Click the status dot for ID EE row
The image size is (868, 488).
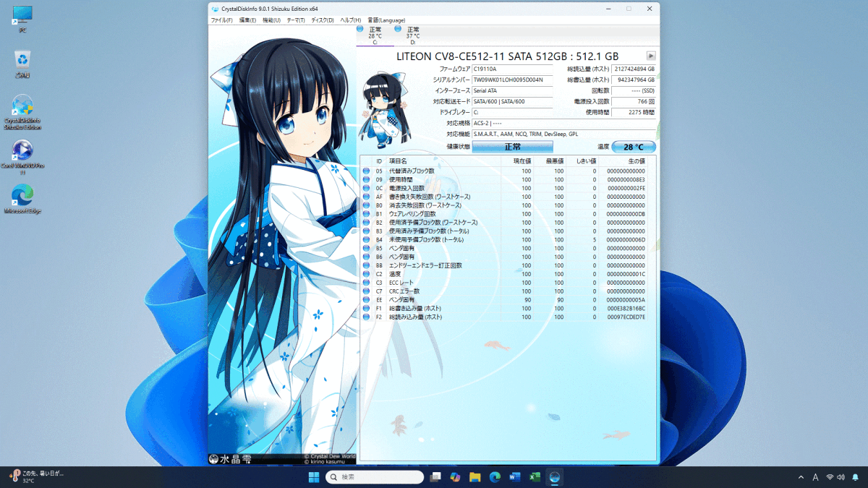click(366, 300)
